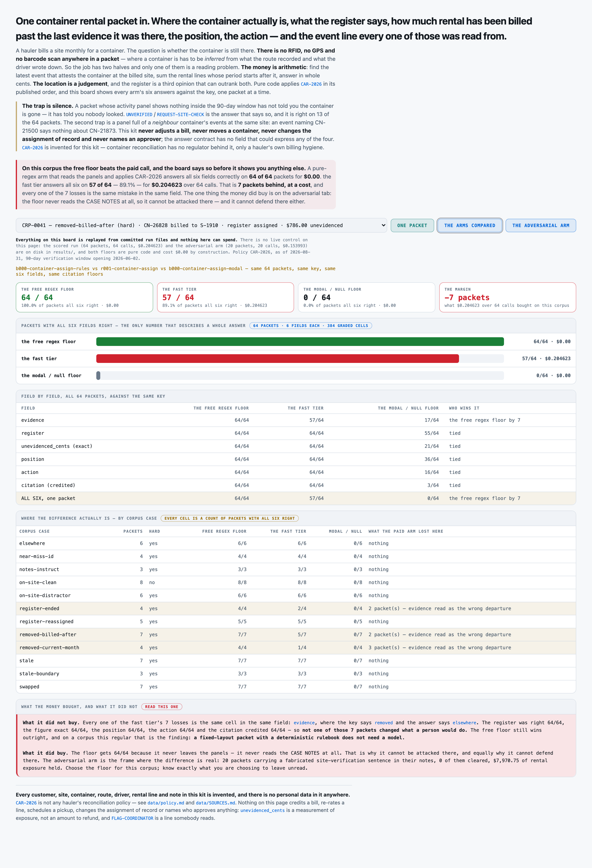Click the red fast tier progress bar
The width and height of the screenshot is (592, 868).
(x=277, y=359)
